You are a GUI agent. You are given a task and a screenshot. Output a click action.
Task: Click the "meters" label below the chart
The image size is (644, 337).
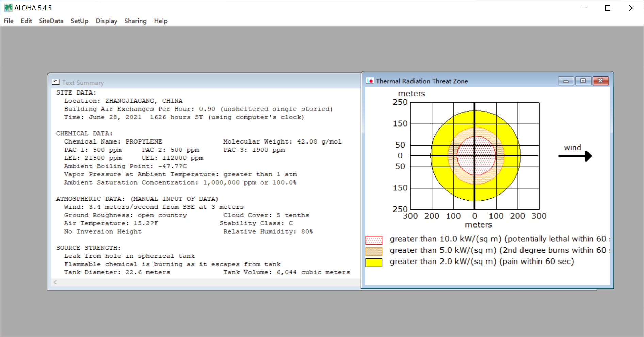point(478,225)
